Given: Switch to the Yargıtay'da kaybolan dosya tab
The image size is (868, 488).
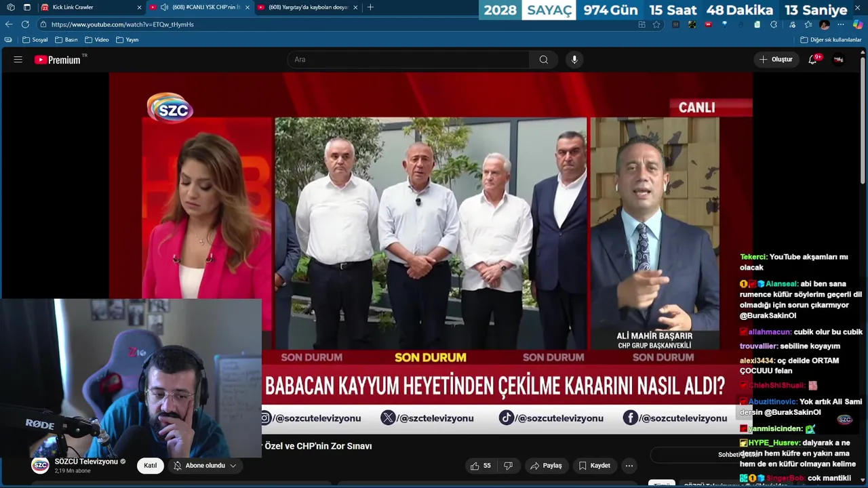Looking at the screenshot, I should 307,7.
